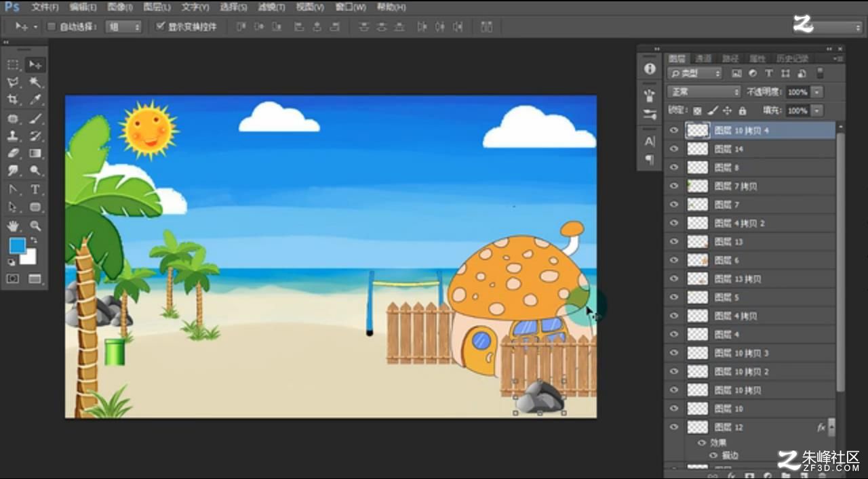Hide layer 图层 12
This screenshot has width=868, height=479.
pyautogui.click(x=673, y=427)
